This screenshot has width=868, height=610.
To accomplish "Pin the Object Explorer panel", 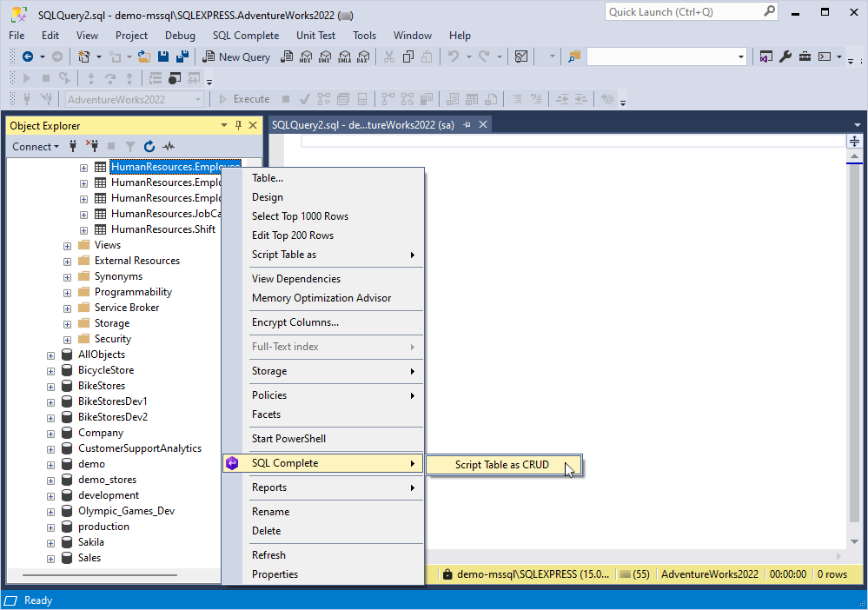I will (x=239, y=126).
